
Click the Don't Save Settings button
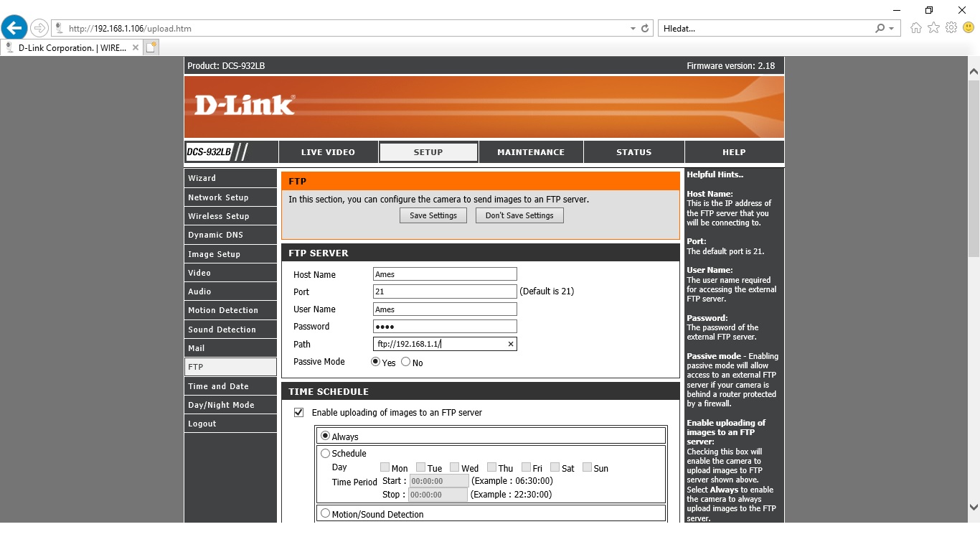[x=519, y=215]
